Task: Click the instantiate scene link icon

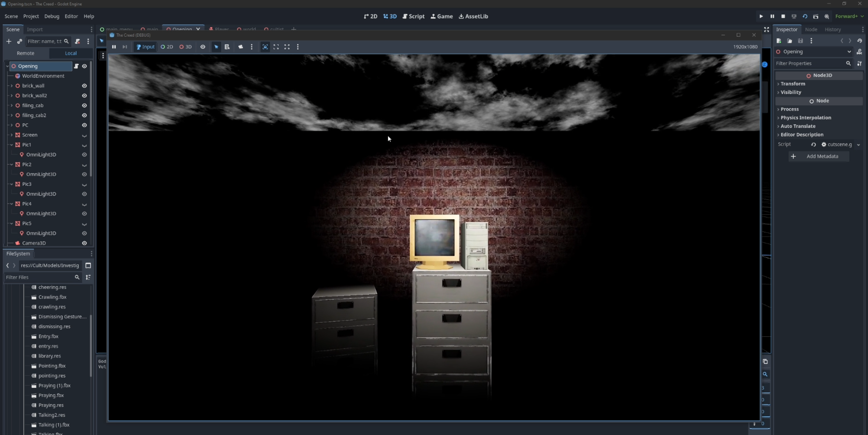Action: pyautogui.click(x=20, y=41)
